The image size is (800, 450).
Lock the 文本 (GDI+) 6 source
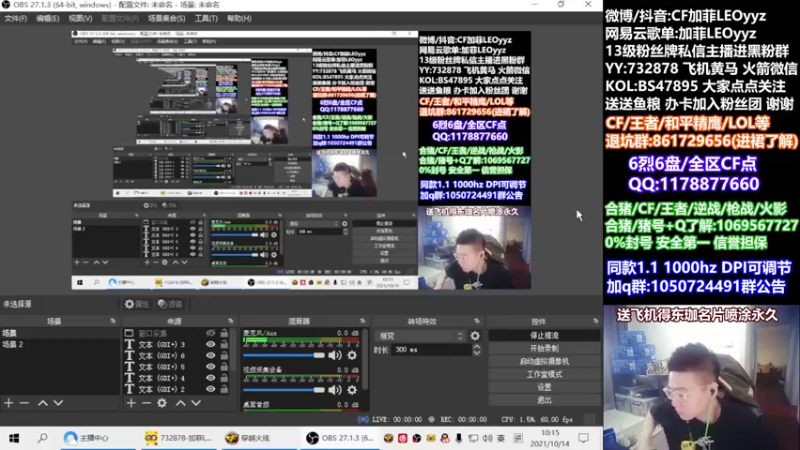[224, 356]
